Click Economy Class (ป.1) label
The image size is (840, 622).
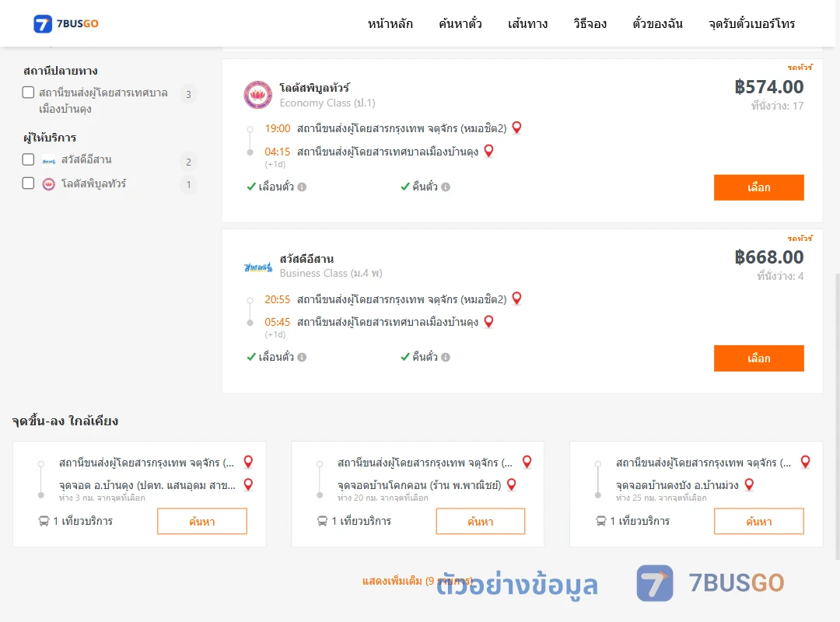327,103
